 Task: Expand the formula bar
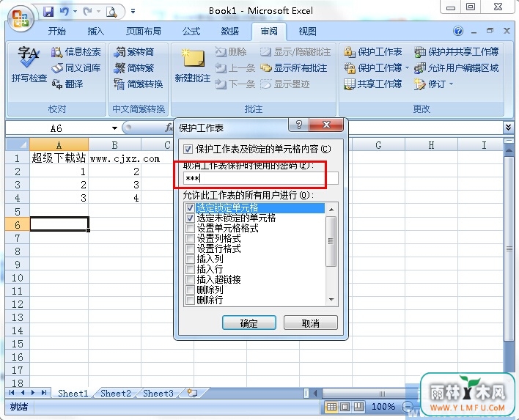pyautogui.click(x=509, y=127)
